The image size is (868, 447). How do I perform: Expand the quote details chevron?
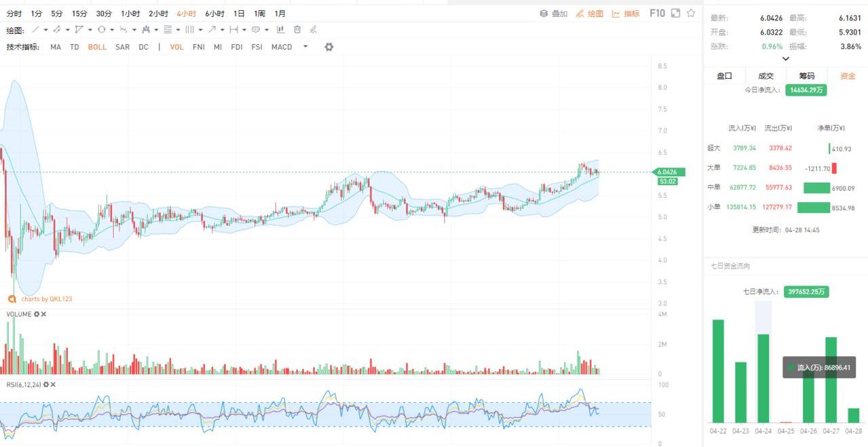[785, 59]
